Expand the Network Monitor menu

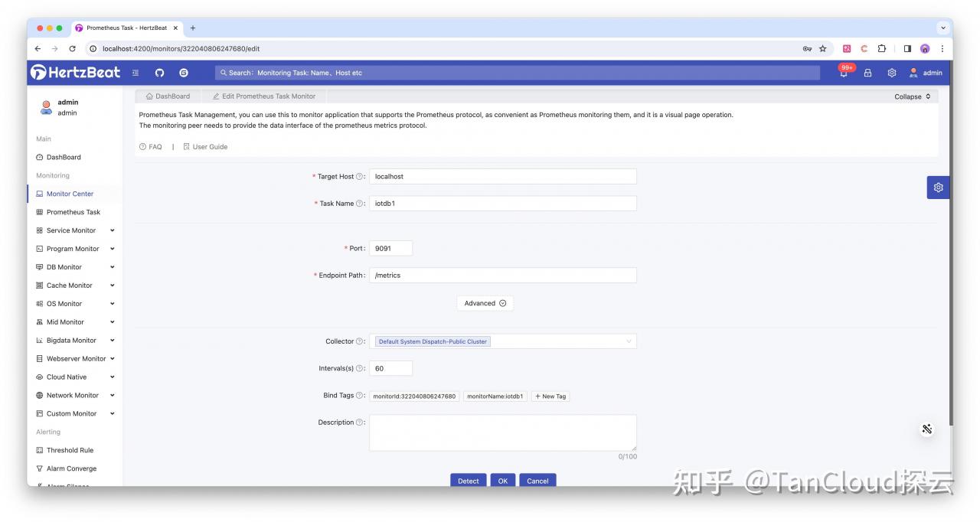pos(75,396)
